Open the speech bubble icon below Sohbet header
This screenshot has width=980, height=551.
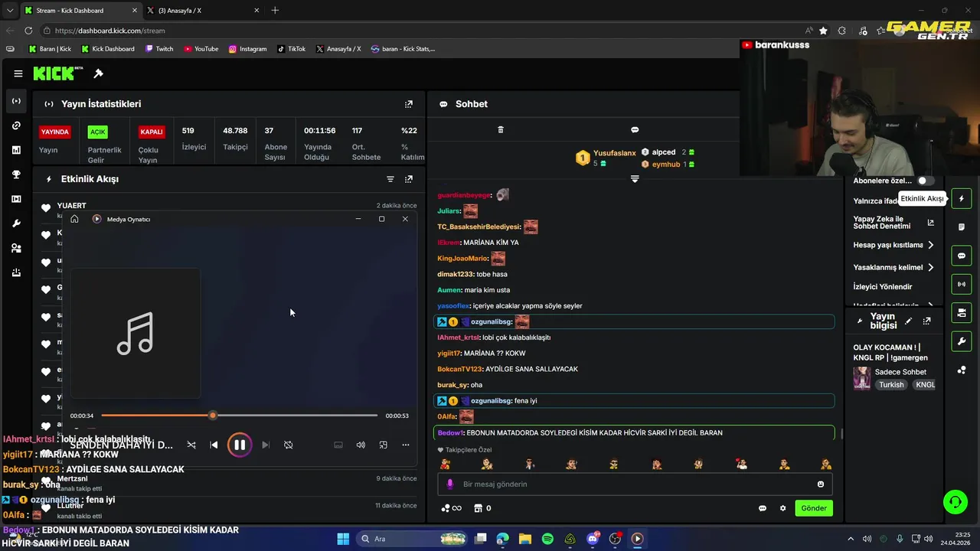click(635, 130)
